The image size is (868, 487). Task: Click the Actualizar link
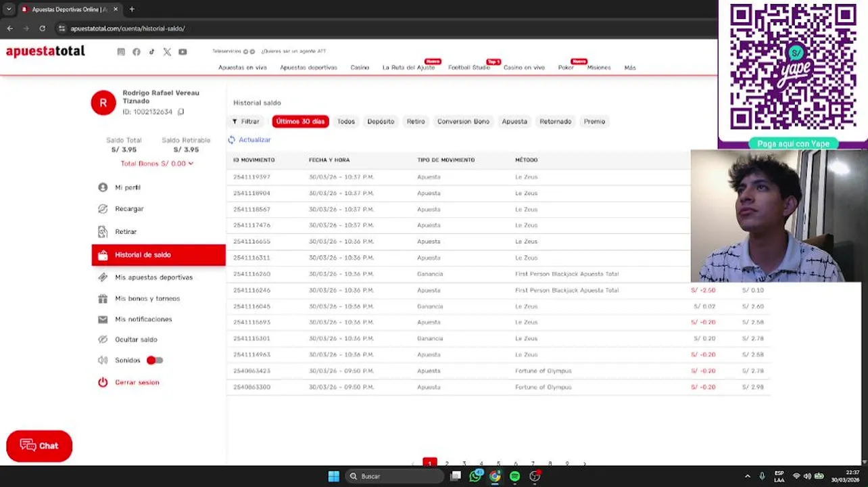coord(255,140)
